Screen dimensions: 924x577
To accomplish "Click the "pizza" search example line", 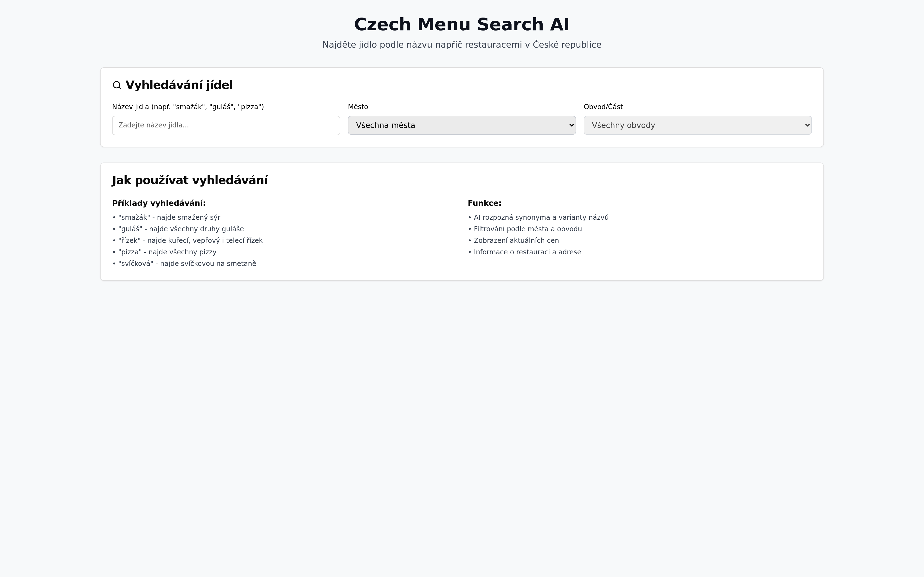I will click(165, 252).
